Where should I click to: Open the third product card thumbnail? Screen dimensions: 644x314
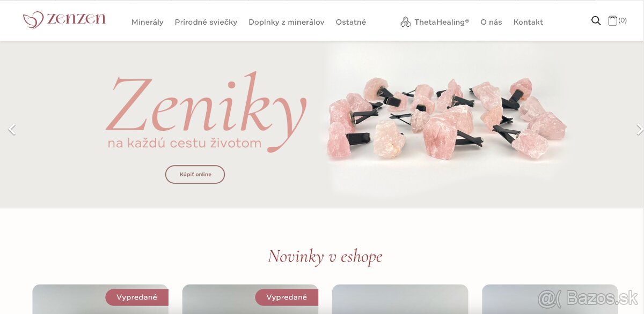(x=400, y=299)
